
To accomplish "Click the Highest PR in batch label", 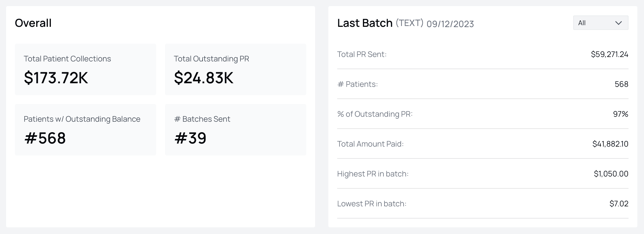I will click(373, 174).
